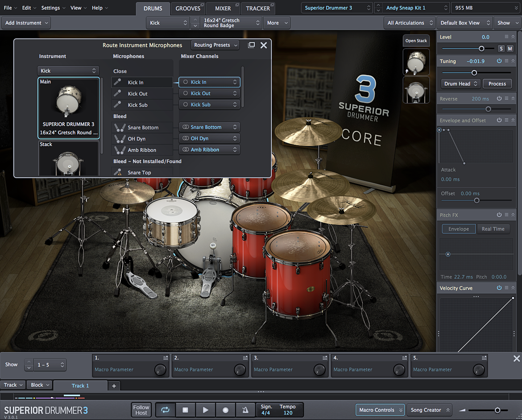Open the Andy Sneap Kit 1 preset dropdown
Viewport: 522px width, 420px height.
coord(416,8)
